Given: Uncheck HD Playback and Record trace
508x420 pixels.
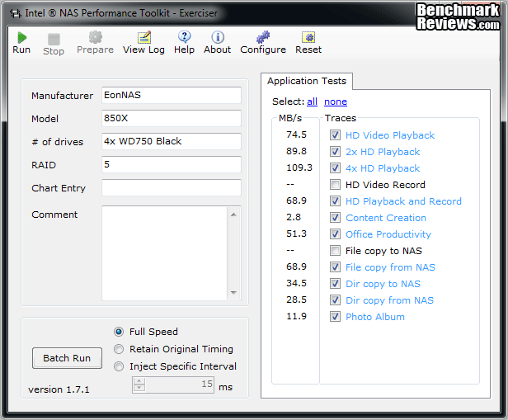Looking at the screenshot, I should coord(335,201).
